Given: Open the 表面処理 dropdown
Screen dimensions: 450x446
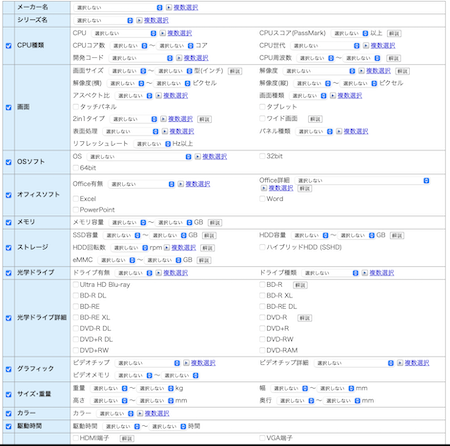Looking at the screenshot, I should [130, 132].
